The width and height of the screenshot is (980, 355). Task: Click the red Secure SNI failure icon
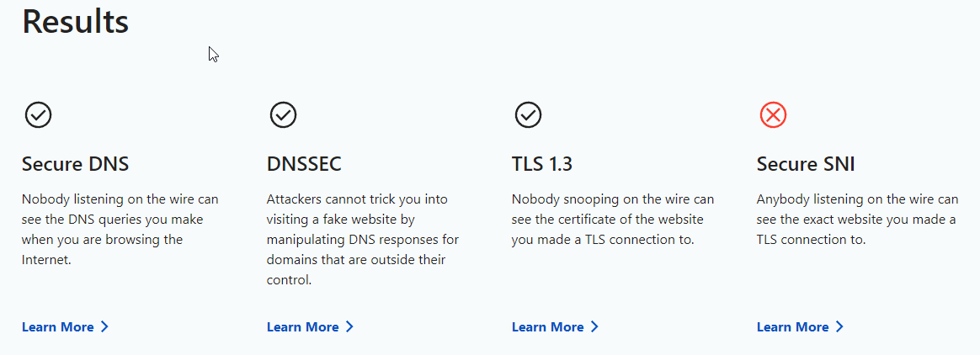coord(773,114)
